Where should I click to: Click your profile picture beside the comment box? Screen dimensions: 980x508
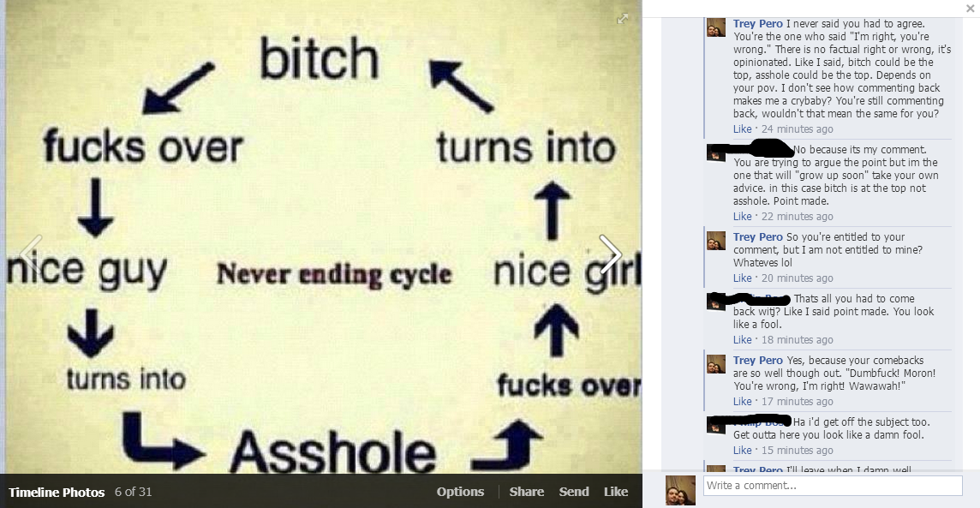click(681, 490)
